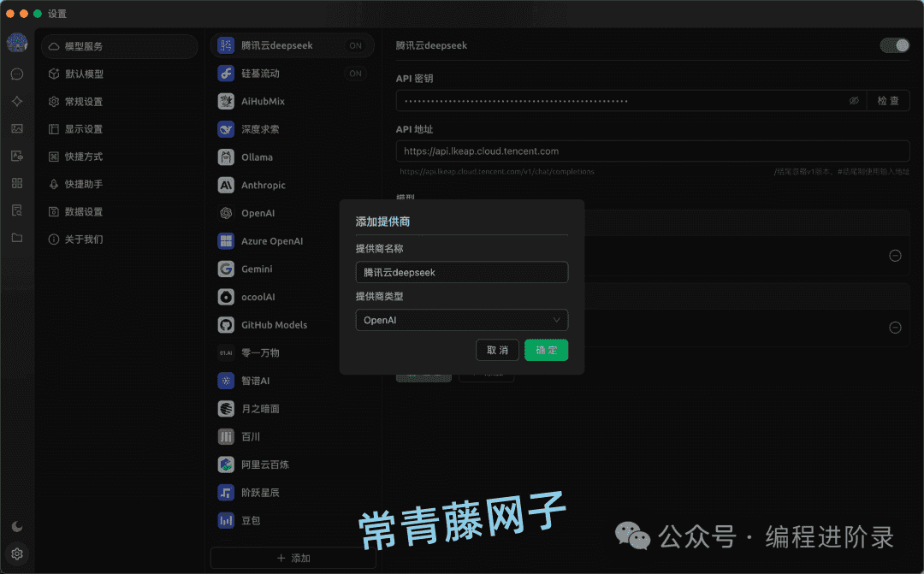
Task: Select ocoolAI provider
Action: (275, 297)
